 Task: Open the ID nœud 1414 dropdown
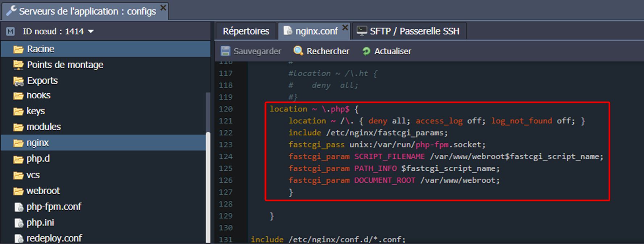pos(91,32)
